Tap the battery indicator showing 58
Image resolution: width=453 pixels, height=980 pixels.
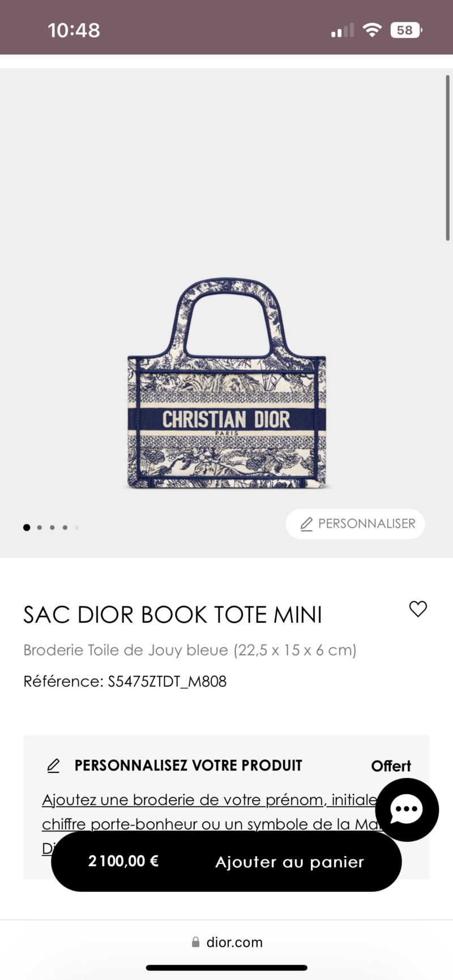406,30
